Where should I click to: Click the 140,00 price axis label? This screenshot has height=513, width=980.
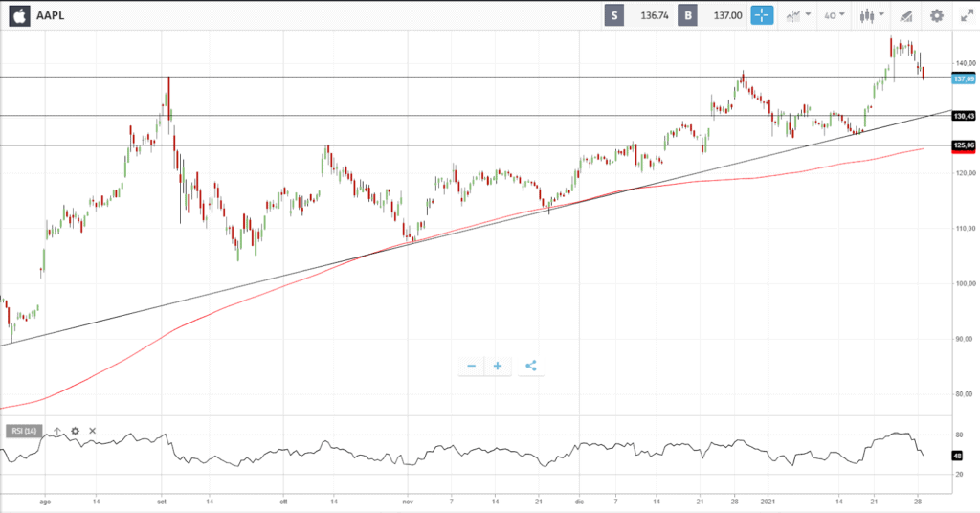pos(965,63)
